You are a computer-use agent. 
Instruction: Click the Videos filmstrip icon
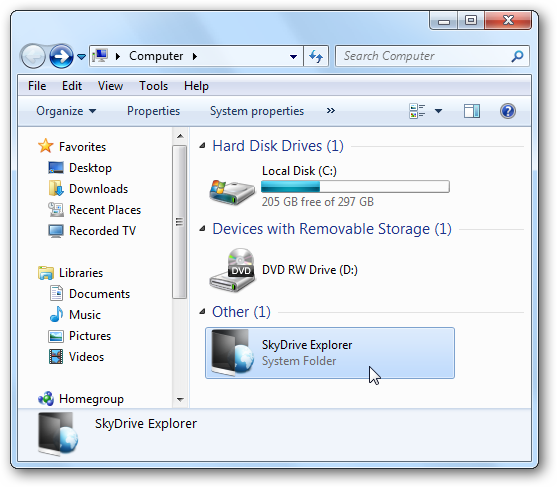coord(56,357)
